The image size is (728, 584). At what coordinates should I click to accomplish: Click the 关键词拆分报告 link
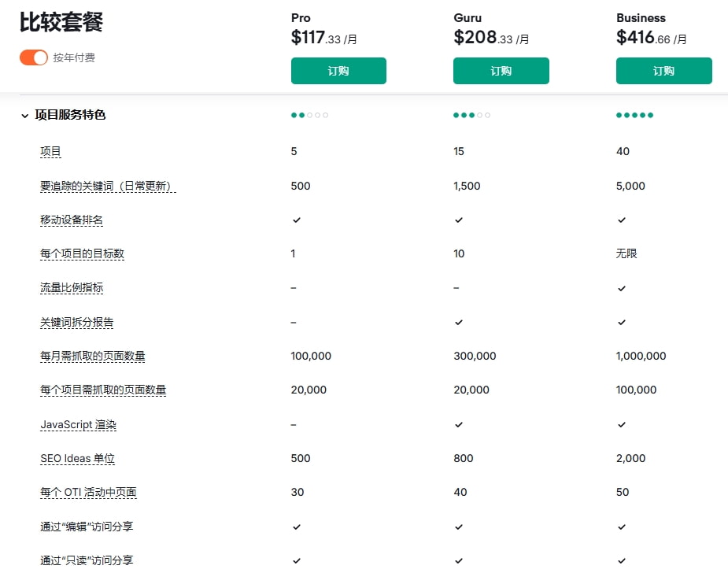(x=76, y=321)
